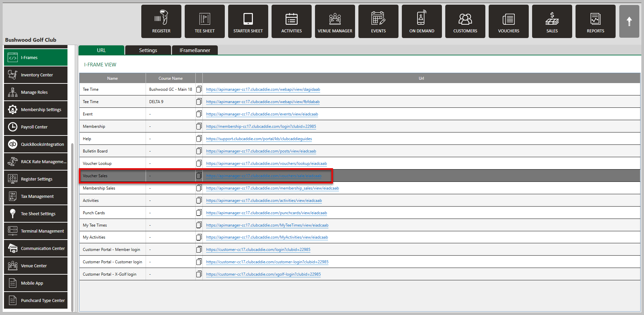Image resolution: width=644 pixels, height=315 pixels.
Task: Click the sidebar vertical scrollbar
Action: click(73, 227)
